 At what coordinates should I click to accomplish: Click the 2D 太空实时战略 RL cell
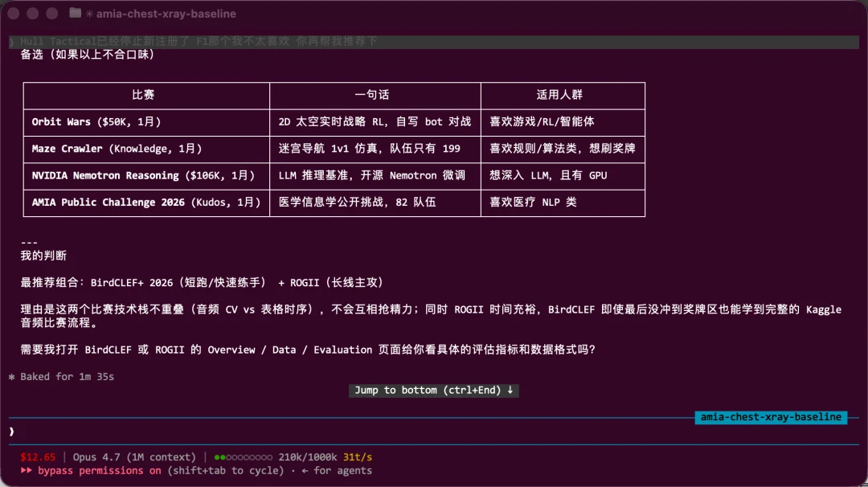coord(375,122)
